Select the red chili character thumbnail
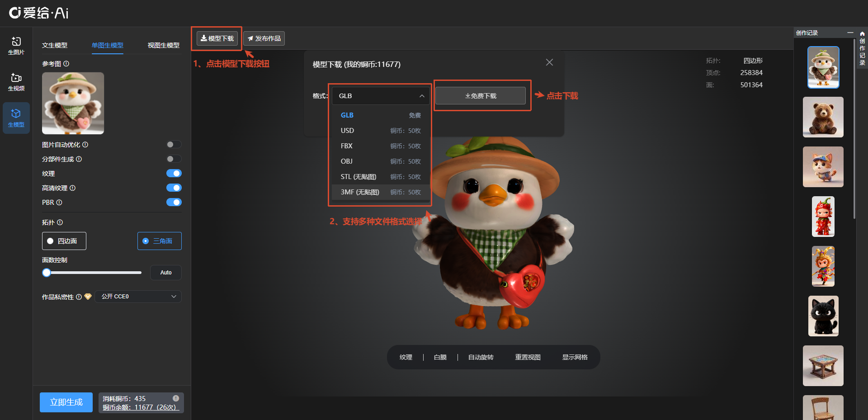Viewport: 868px width, 420px height. click(x=823, y=217)
